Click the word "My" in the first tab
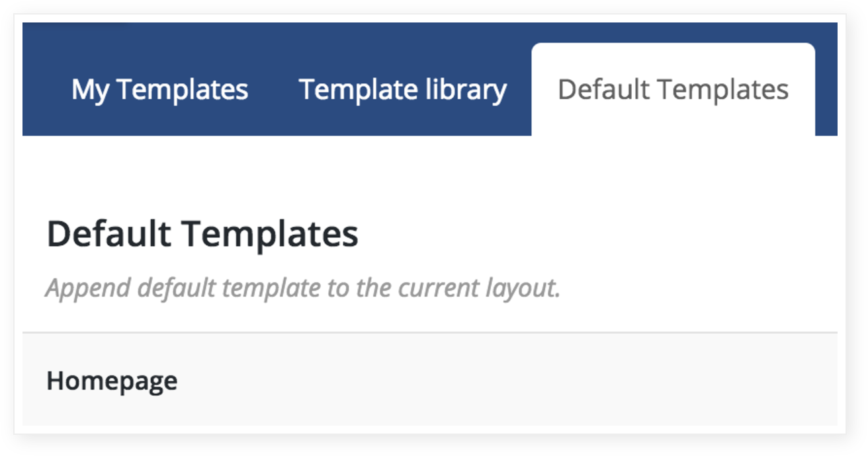 click(x=90, y=90)
